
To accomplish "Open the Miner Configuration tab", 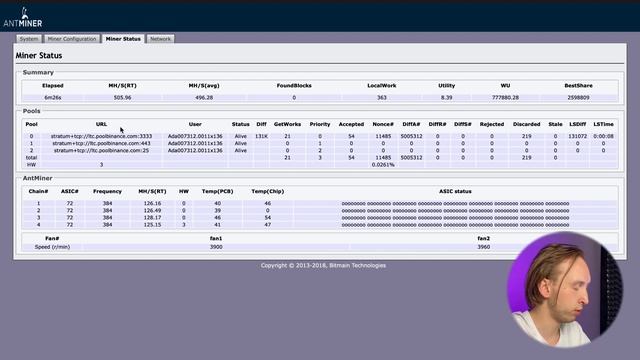I will (72, 39).
